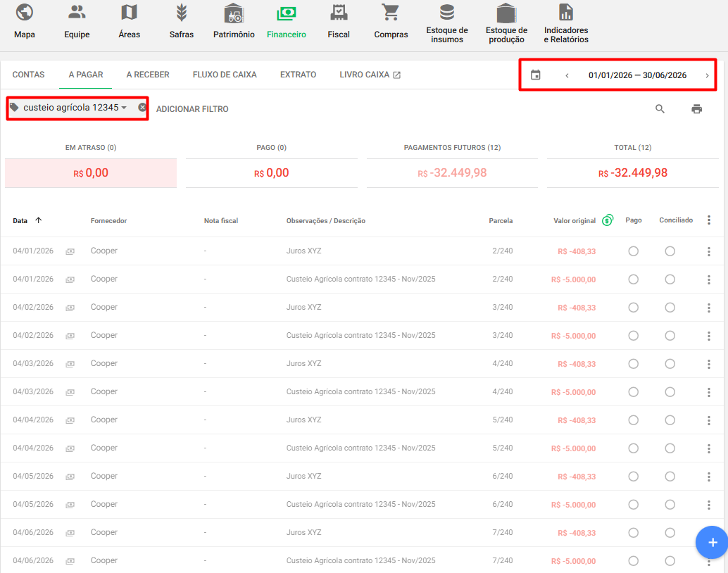The width and height of the screenshot is (728, 573).
Task: Open the calendar date picker icon
Action: [x=536, y=75]
